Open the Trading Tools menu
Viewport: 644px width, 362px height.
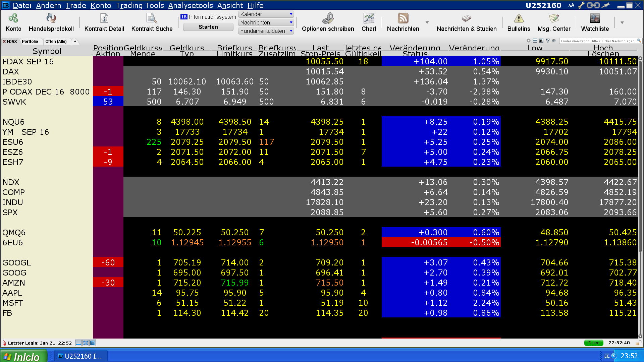[x=140, y=5]
